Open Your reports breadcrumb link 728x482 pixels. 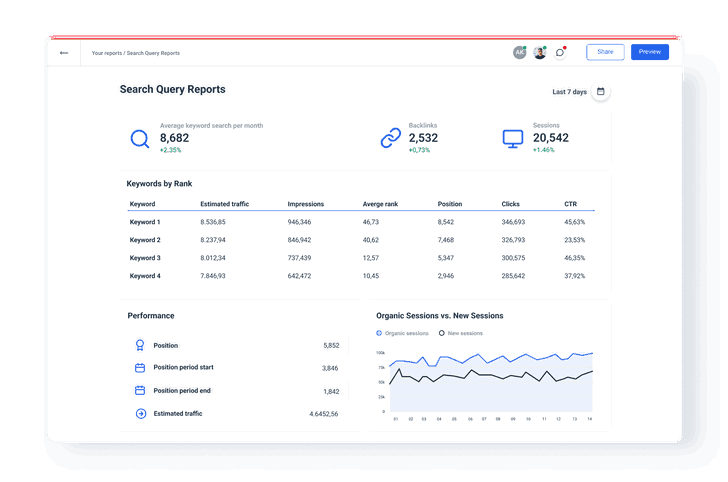(106, 53)
